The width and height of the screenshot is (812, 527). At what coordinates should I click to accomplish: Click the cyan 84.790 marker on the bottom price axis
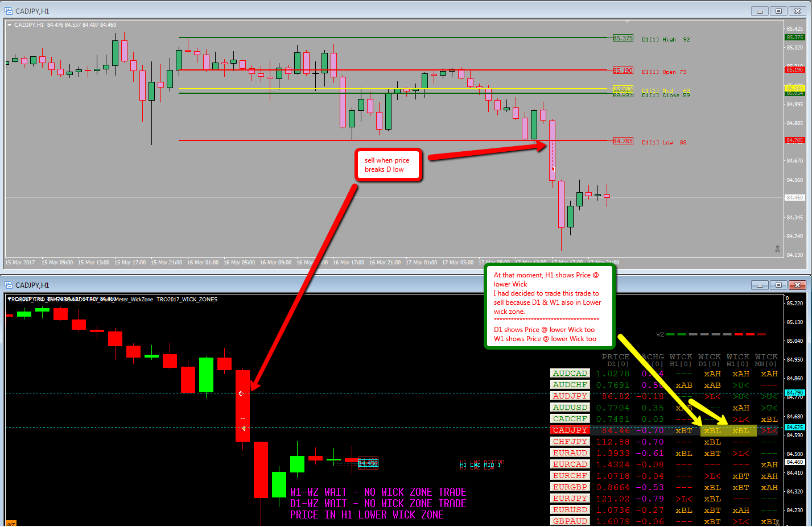click(795, 393)
